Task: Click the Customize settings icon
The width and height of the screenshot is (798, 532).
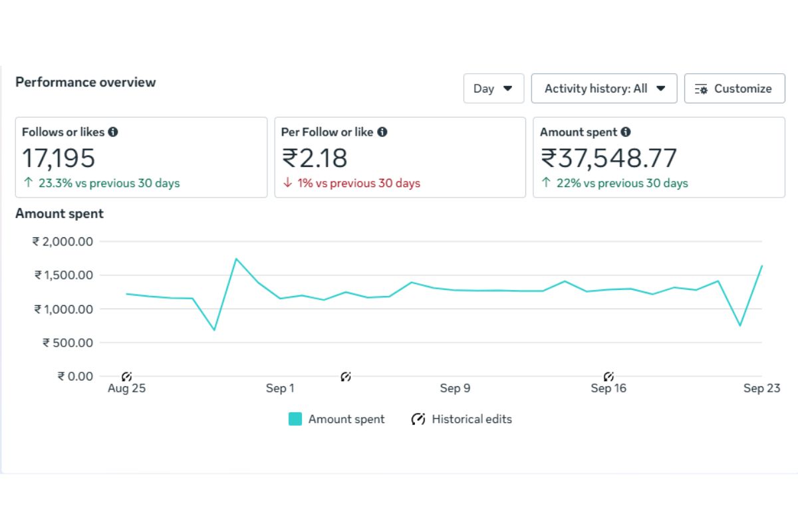Action: coord(701,89)
